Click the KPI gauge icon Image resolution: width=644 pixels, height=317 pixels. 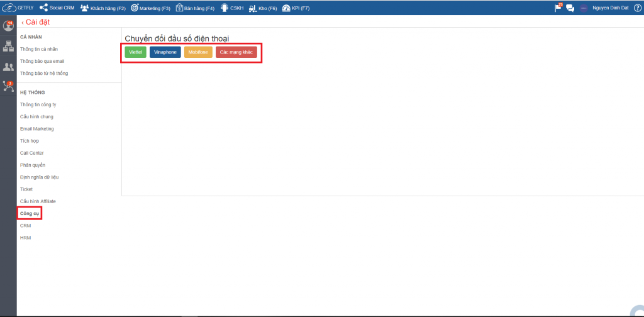[286, 8]
